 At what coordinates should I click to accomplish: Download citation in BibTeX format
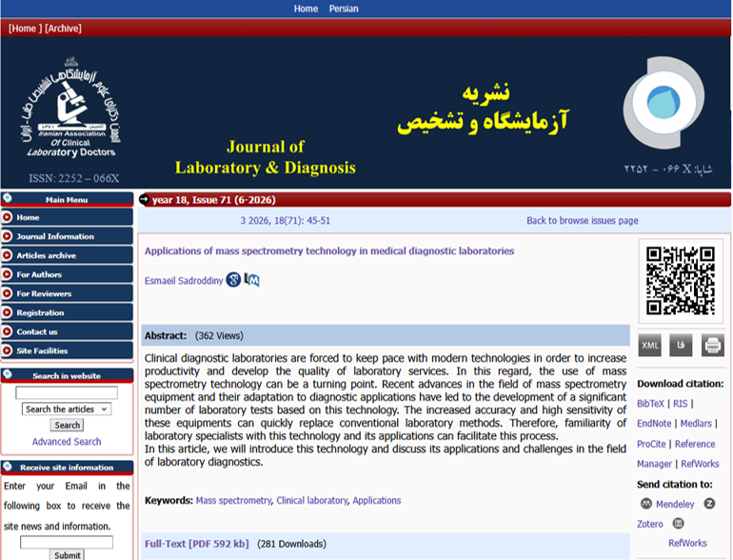[x=650, y=403]
